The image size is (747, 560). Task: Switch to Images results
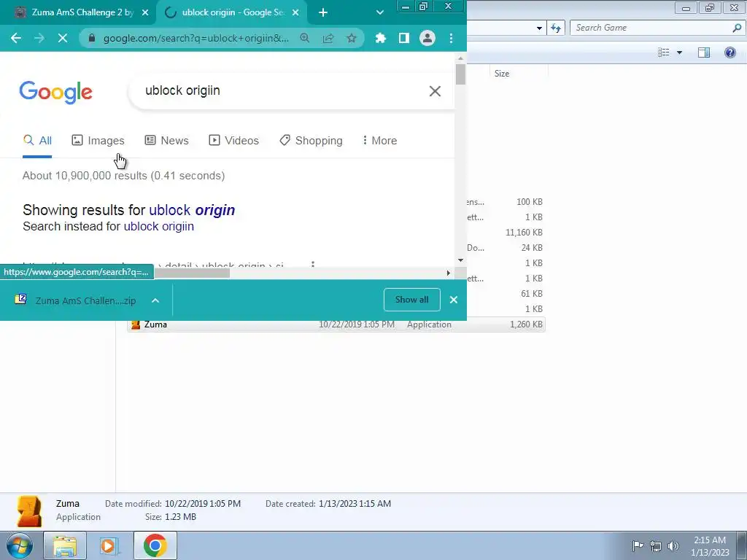coord(98,141)
